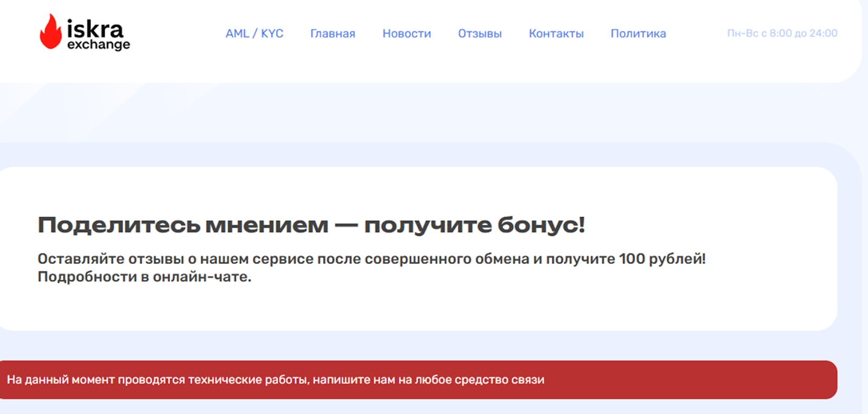Click the heading Поделитесь мнением — получите бонус!
Viewport: 868px width, 414px height.
point(311,225)
